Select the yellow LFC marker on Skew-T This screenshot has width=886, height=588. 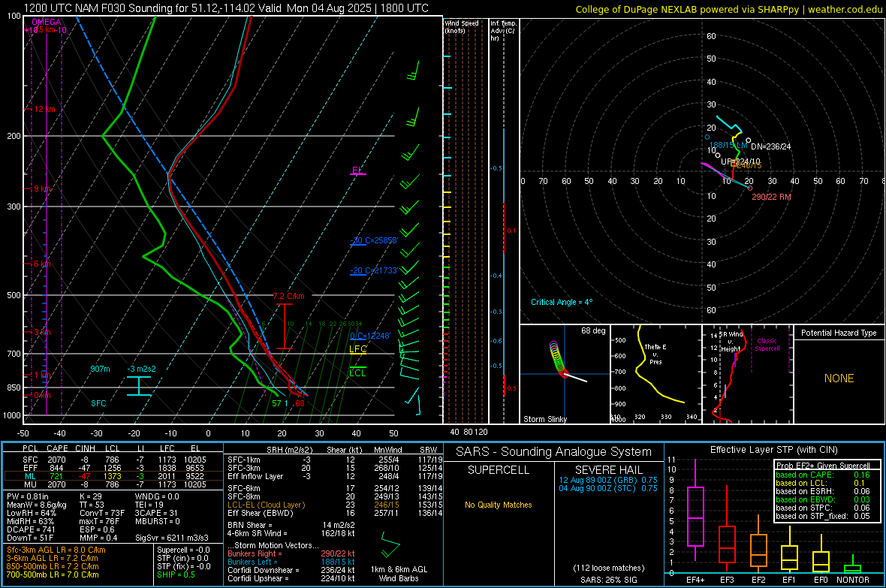coord(358,349)
